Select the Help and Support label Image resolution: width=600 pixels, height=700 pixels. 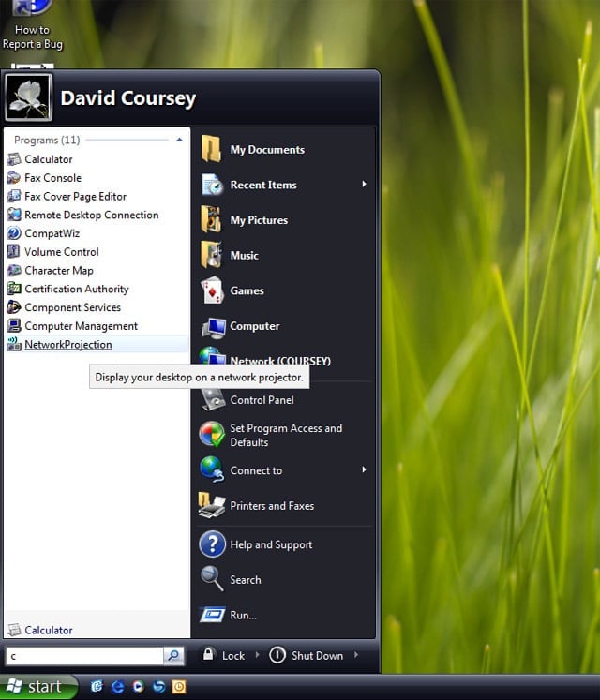pyautogui.click(x=271, y=544)
